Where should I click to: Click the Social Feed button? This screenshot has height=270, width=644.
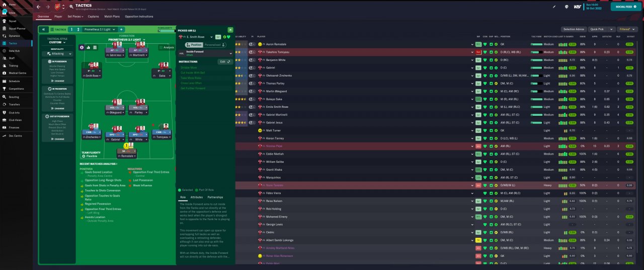[x=626, y=7]
